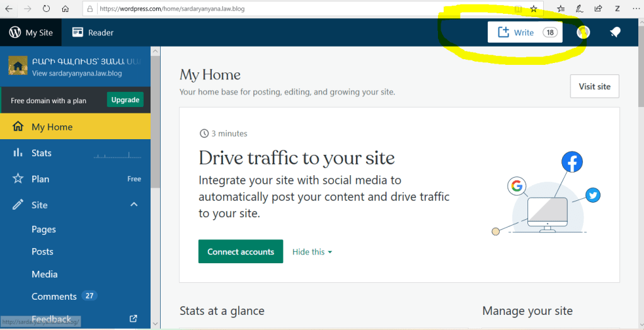The width and height of the screenshot is (644, 330).
Task: Select Posts in the sidebar
Action: (x=42, y=251)
